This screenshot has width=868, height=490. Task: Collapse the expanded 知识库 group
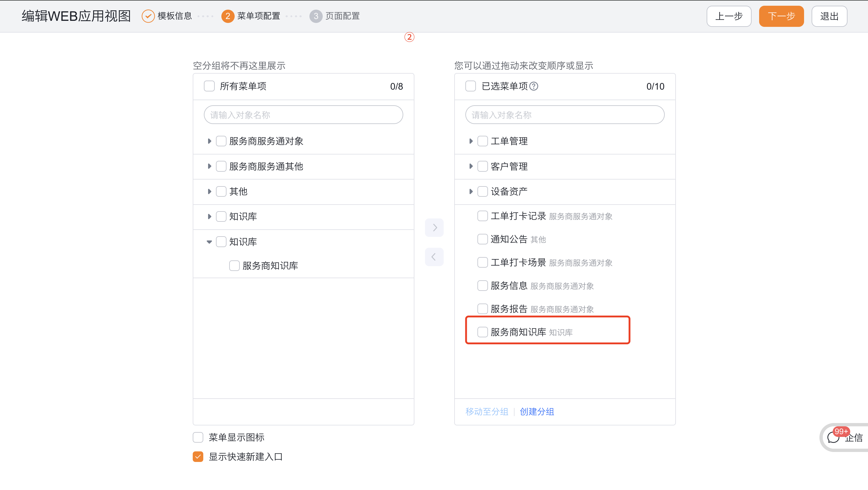209,242
